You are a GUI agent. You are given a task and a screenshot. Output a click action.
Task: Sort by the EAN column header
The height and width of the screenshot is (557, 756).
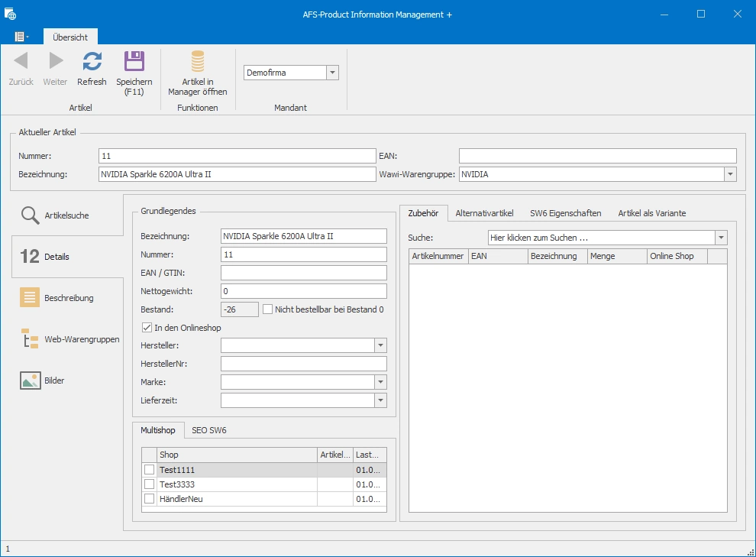coord(498,256)
